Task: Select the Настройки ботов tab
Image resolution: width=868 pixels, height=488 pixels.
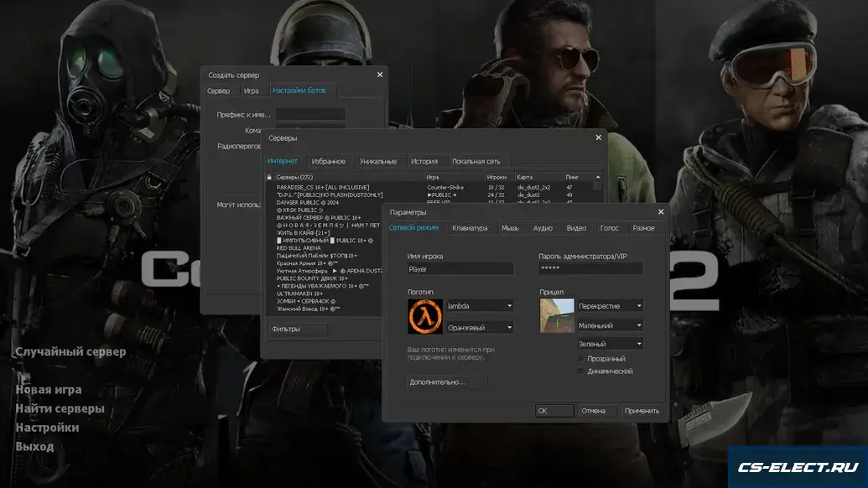Action: [x=299, y=91]
